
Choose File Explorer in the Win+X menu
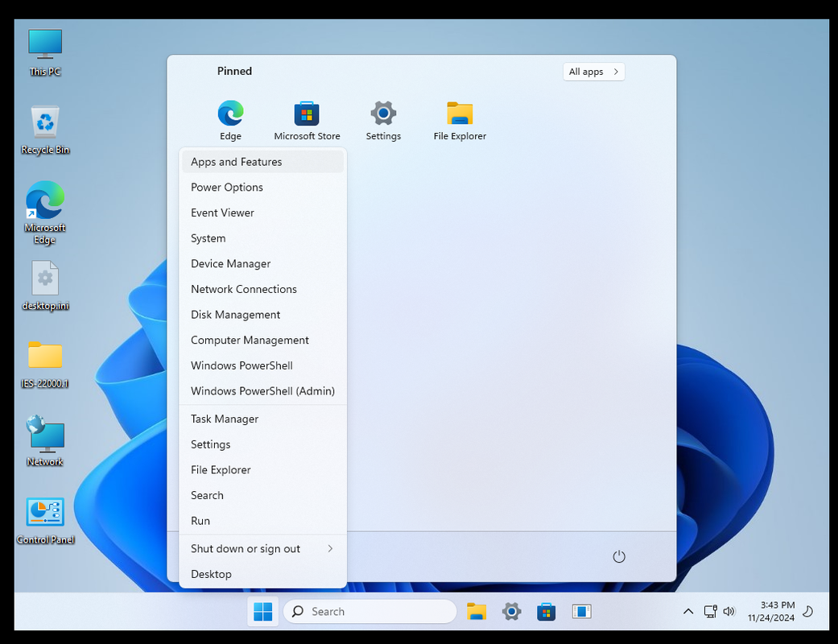262,470
